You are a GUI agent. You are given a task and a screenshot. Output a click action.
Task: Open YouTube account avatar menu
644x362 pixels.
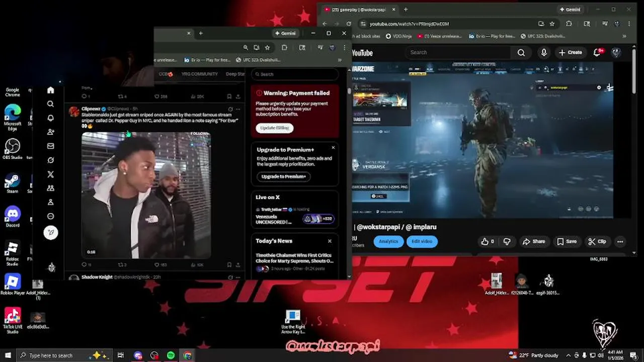pyautogui.click(x=615, y=52)
